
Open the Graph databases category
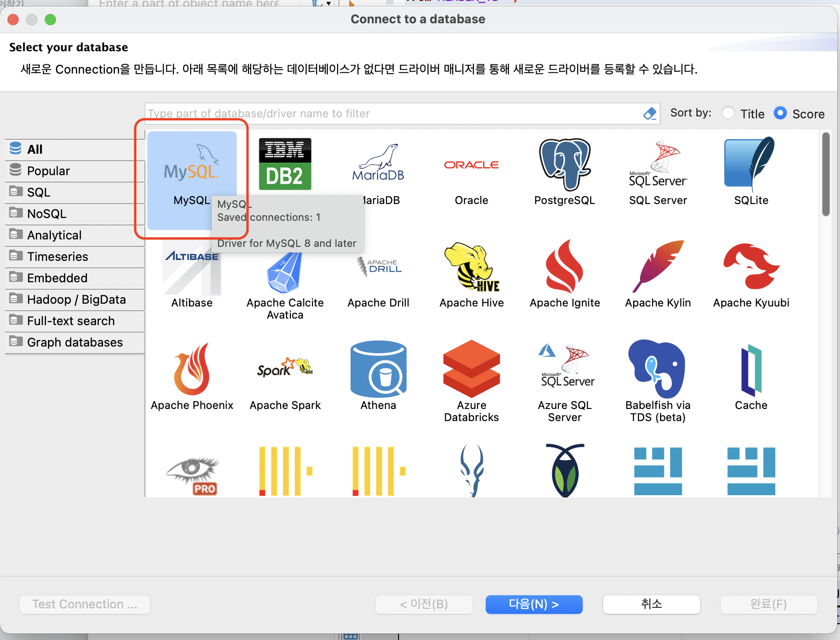pos(76,342)
